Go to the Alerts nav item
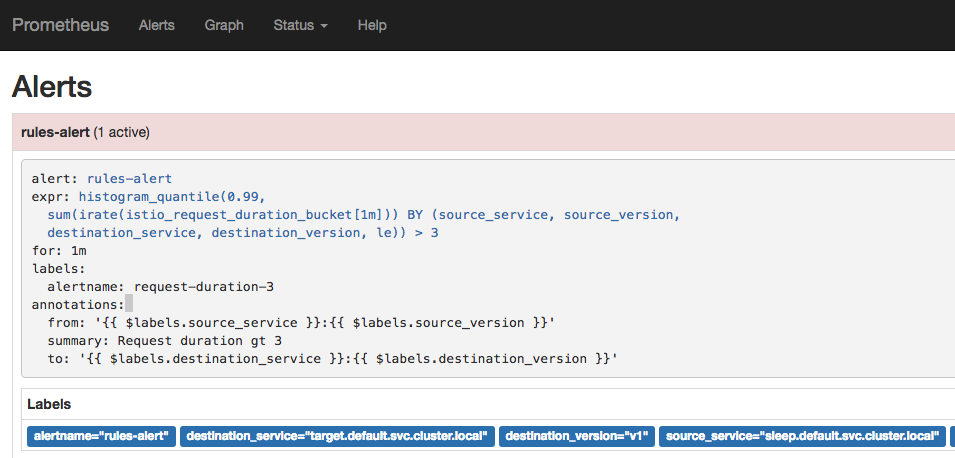Viewport: 955px width, 458px height. [157, 25]
